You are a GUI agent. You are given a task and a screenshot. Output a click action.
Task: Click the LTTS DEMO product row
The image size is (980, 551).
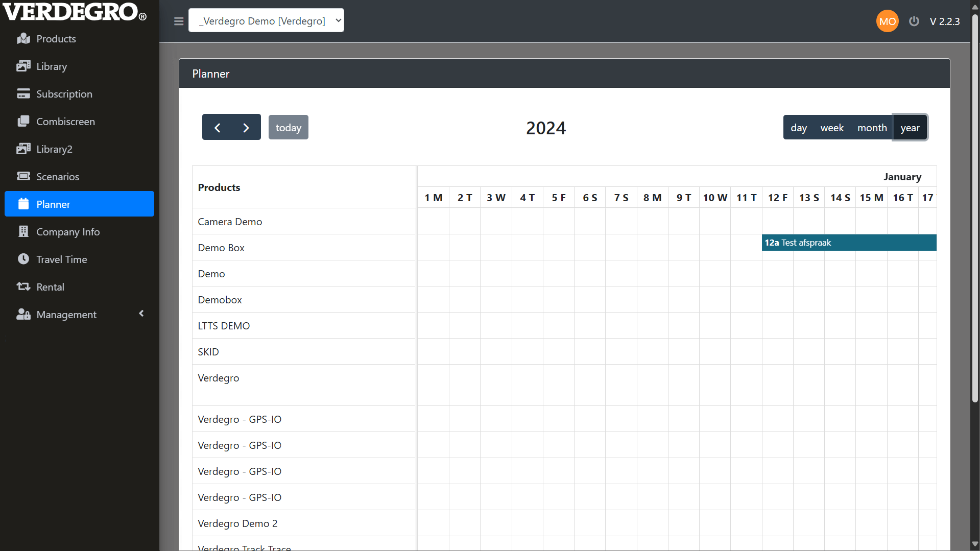click(x=304, y=326)
